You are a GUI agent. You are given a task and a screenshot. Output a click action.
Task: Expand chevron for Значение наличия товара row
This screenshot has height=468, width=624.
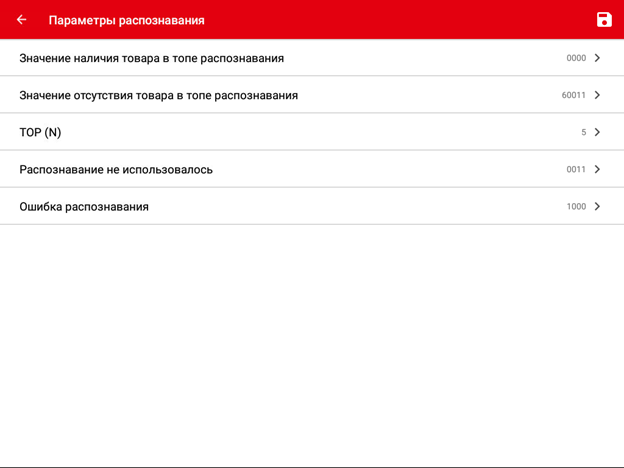click(597, 58)
